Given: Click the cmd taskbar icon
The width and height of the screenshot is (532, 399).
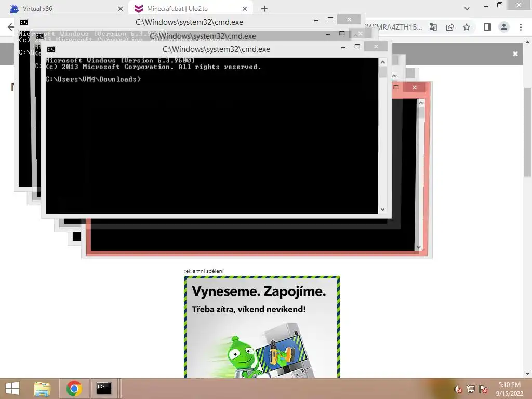Looking at the screenshot, I should pyautogui.click(x=104, y=389).
